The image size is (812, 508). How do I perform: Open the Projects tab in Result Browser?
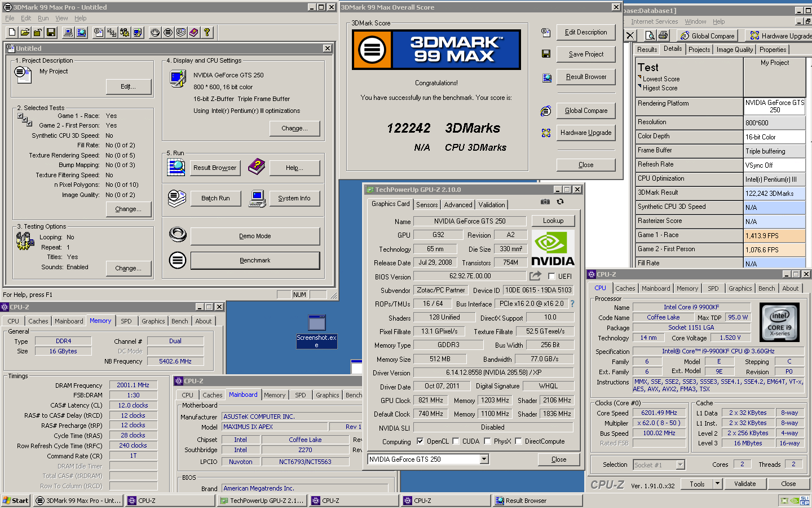699,50
